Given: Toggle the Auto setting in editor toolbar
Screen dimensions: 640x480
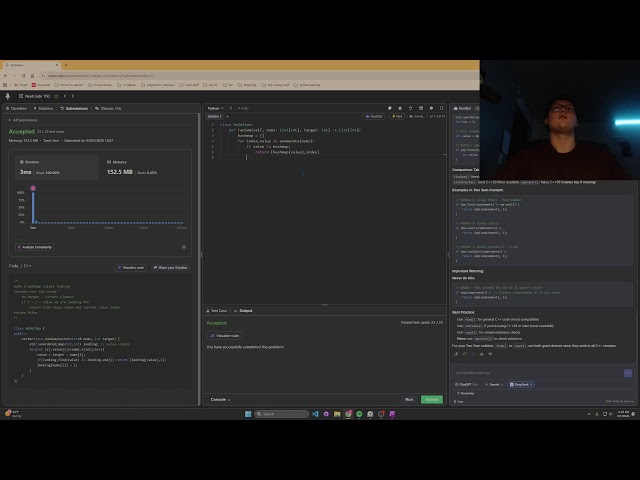Looking at the screenshot, I should tap(243, 109).
